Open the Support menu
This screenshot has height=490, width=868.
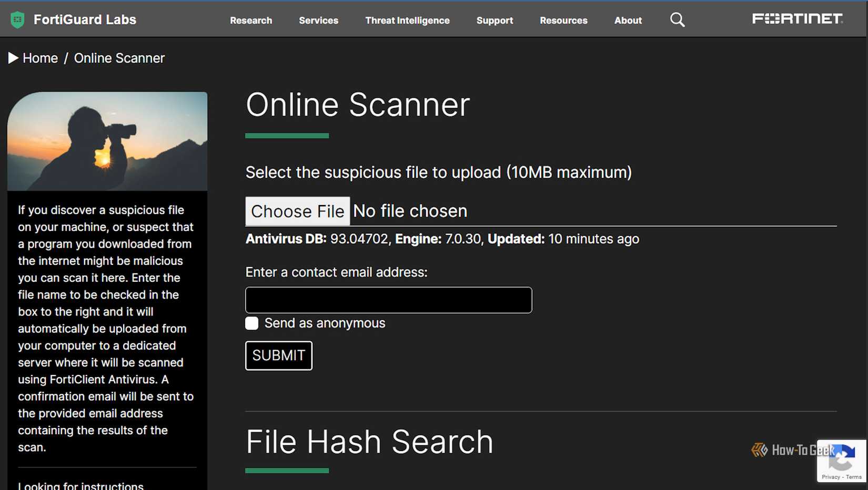tap(494, 21)
